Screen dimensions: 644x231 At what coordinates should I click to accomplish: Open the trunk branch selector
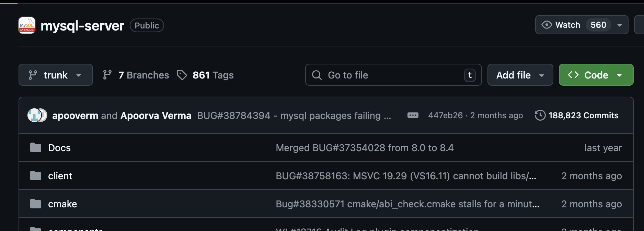point(56,75)
